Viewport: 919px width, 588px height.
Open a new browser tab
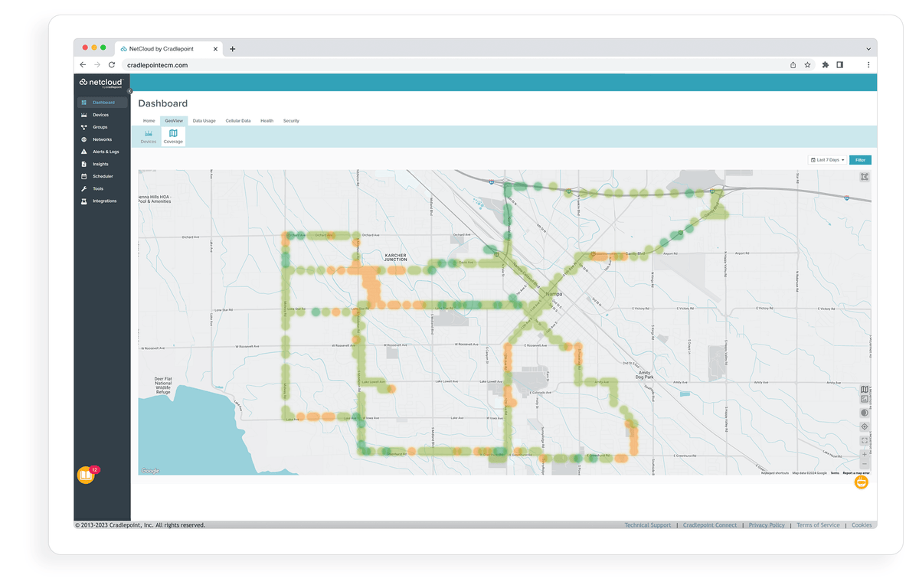point(233,49)
